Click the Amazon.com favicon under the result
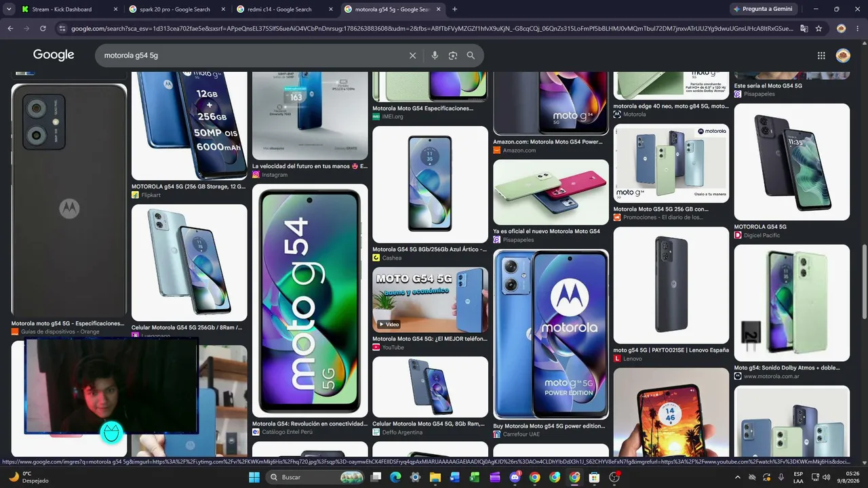The height and width of the screenshot is (488, 868). point(497,150)
